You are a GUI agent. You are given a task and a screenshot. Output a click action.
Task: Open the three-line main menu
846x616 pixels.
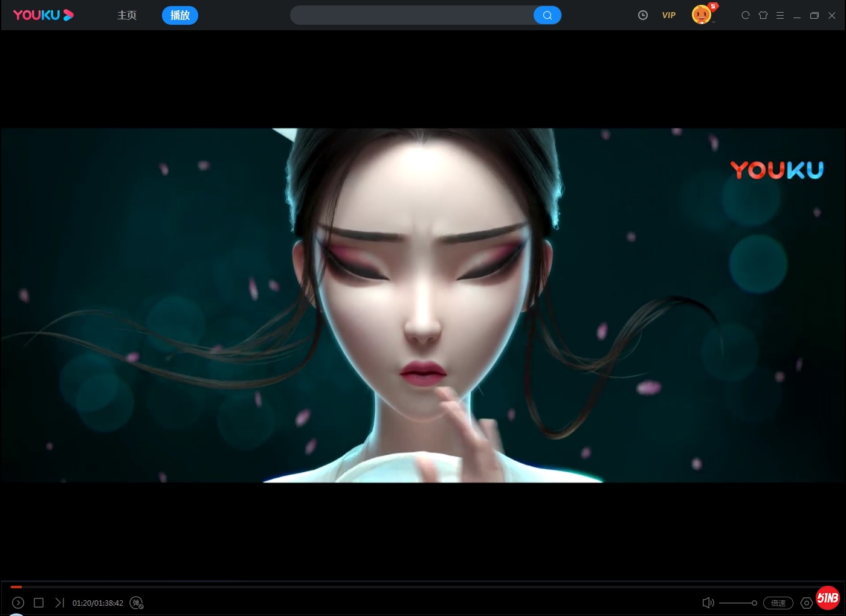pyautogui.click(x=780, y=15)
